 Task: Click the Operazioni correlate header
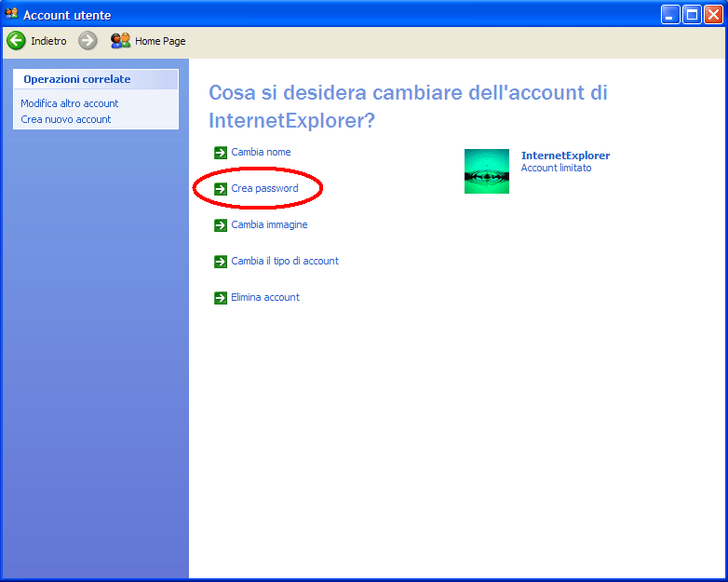click(x=96, y=79)
